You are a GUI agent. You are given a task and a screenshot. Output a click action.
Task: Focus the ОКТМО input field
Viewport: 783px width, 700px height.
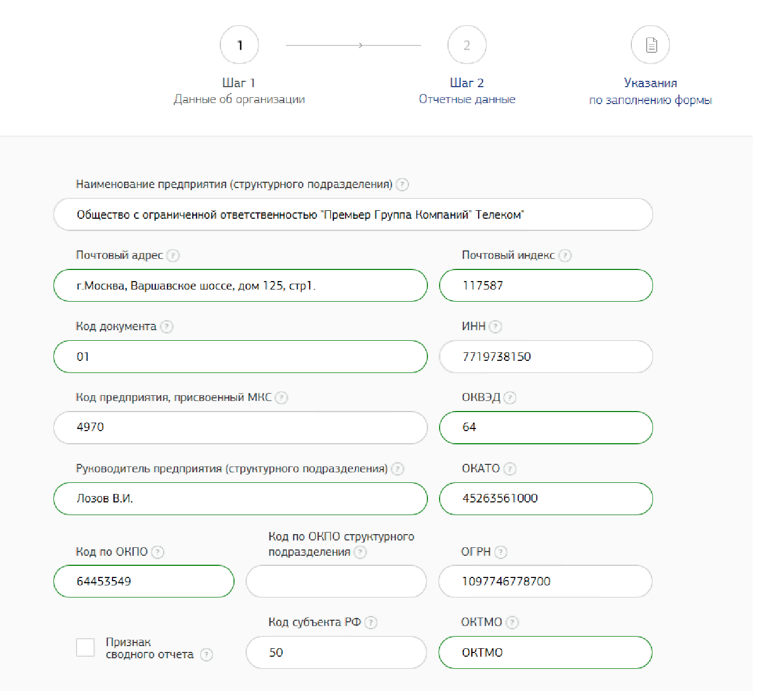545,652
